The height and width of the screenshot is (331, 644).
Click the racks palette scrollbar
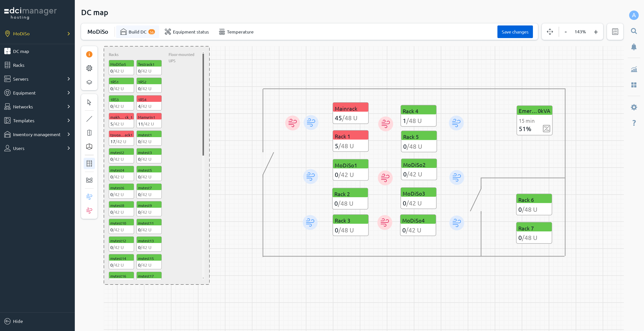tap(203, 104)
